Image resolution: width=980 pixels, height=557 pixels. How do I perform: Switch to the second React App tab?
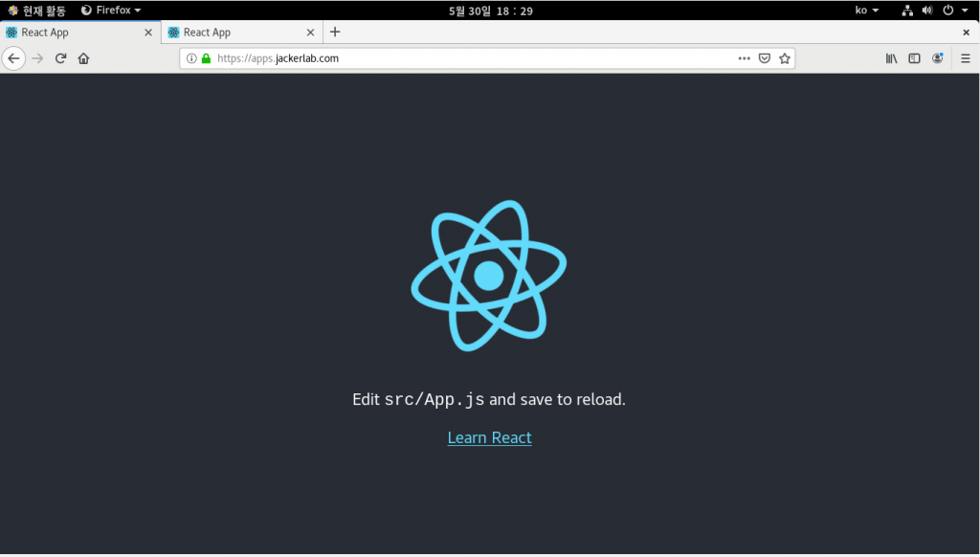pyautogui.click(x=242, y=32)
